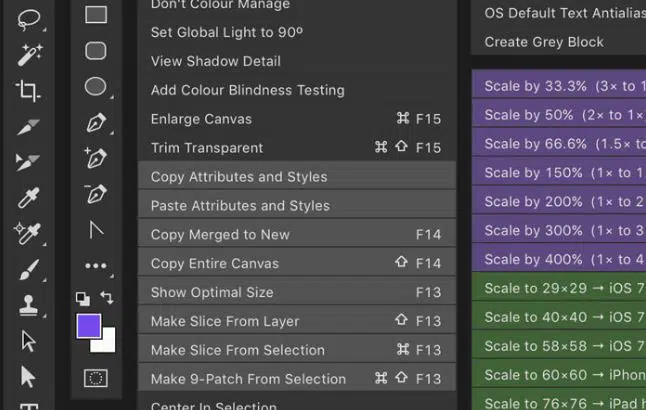Open the three-dots Edit Toolbar button
The height and width of the screenshot is (410, 646).
96,266
